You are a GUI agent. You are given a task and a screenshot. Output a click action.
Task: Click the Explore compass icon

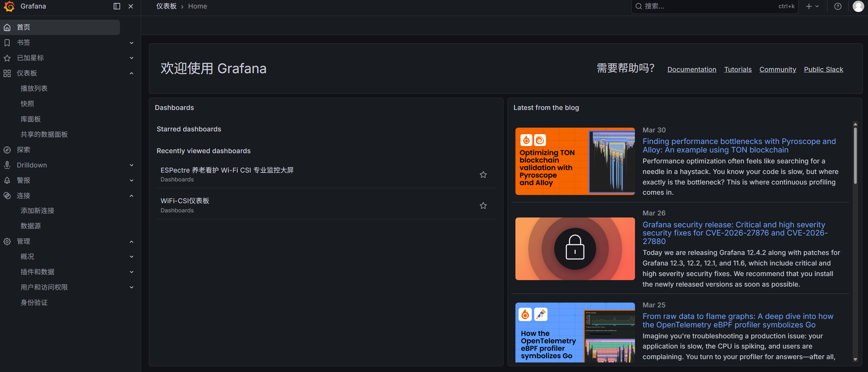pyautogui.click(x=7, y=150)
